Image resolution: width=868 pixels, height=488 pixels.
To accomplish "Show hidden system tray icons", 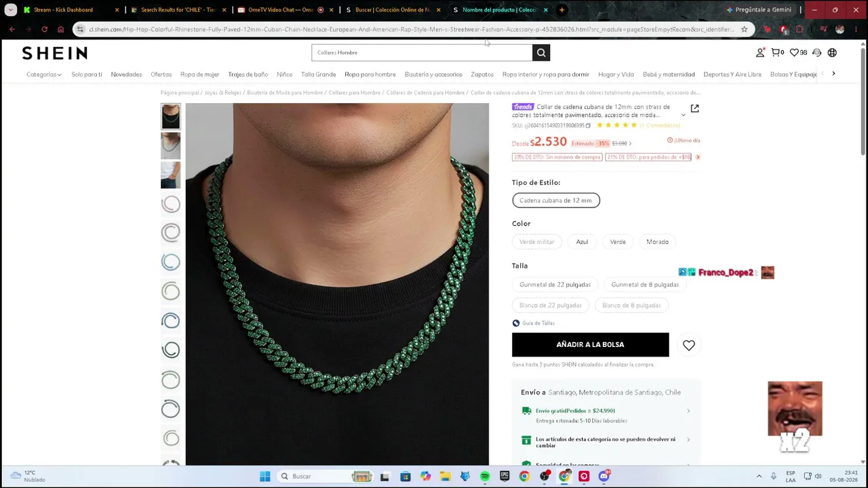I will pos(759,476).
